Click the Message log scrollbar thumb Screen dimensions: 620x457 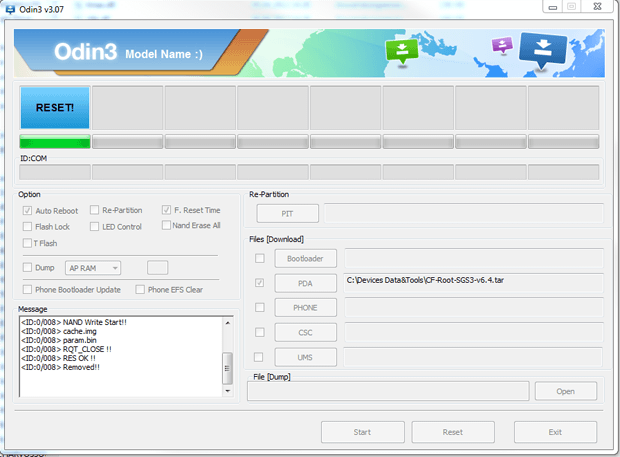(227, 368)
